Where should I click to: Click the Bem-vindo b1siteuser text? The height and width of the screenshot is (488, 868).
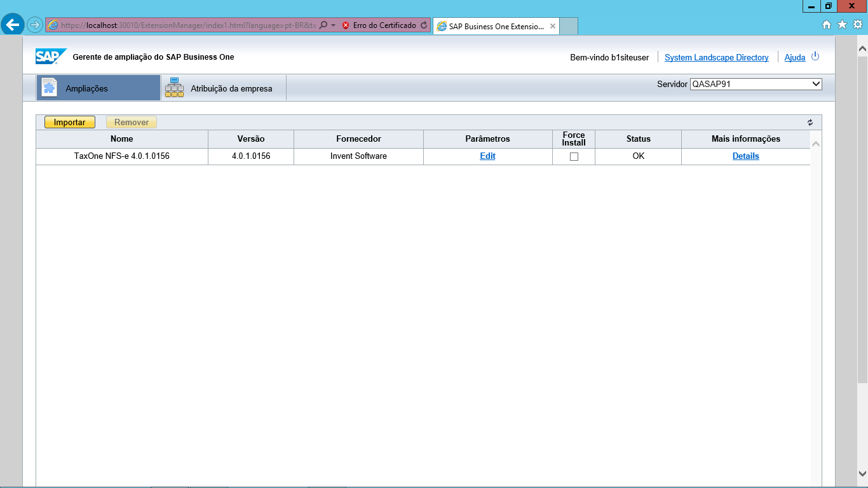609,57
